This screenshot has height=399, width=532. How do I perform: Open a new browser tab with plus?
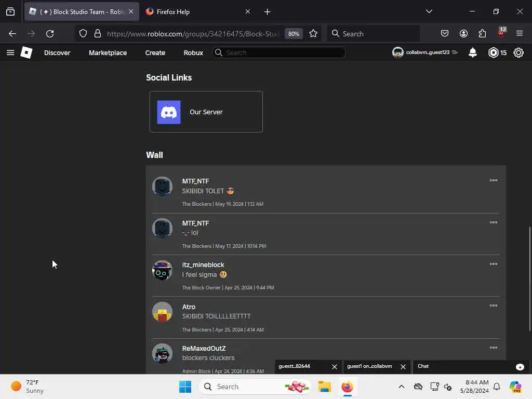267,12
